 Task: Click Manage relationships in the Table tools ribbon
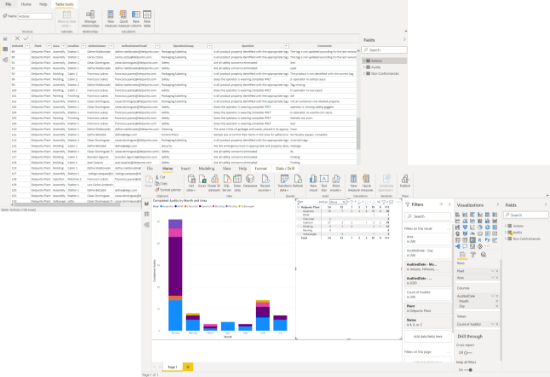tap(90, 18)
